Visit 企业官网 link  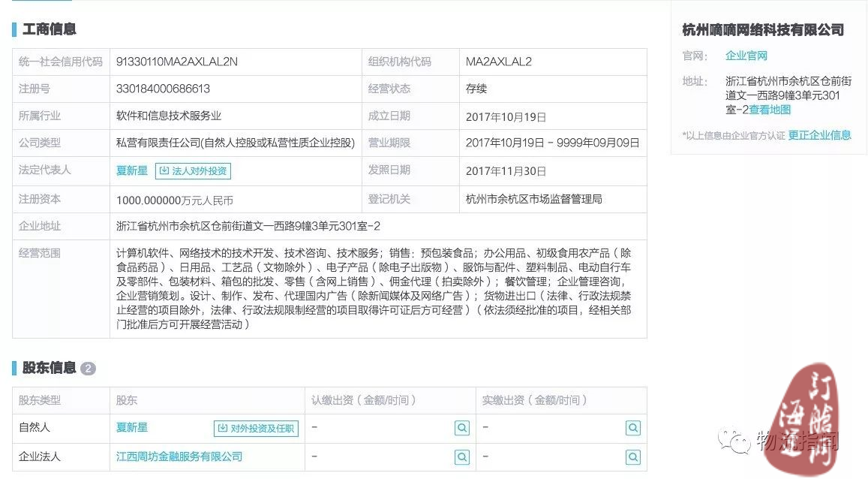click(746, 56)
